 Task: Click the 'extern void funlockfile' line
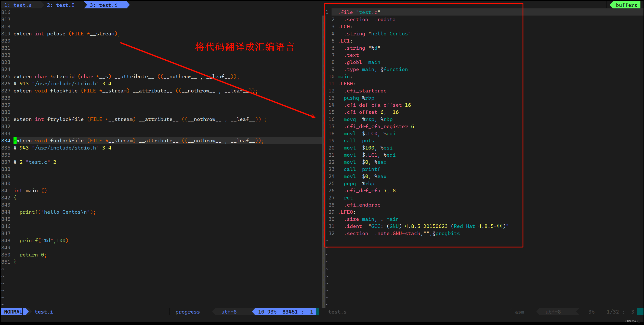139,141
